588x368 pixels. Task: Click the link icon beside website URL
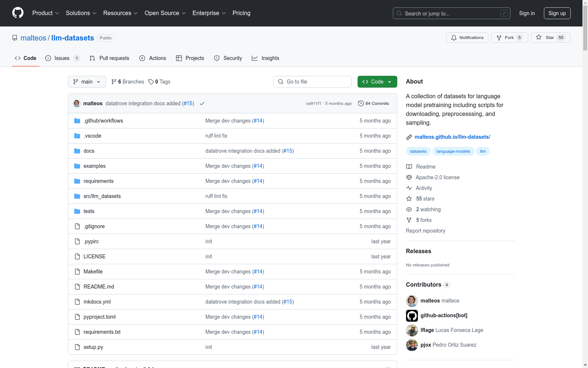409,137
